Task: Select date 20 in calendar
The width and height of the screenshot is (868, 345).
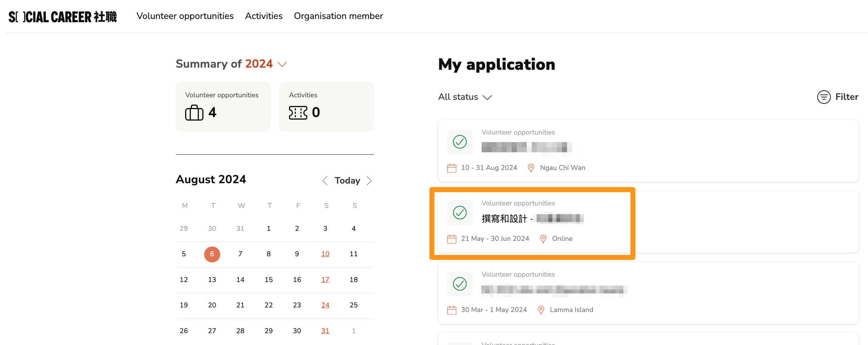Action: click(212, 305)
